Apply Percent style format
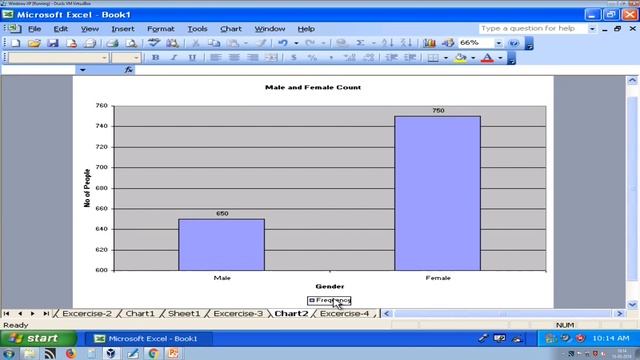This screenshot has height=360, width=640. pyautogui.click(x=312, y=58)
